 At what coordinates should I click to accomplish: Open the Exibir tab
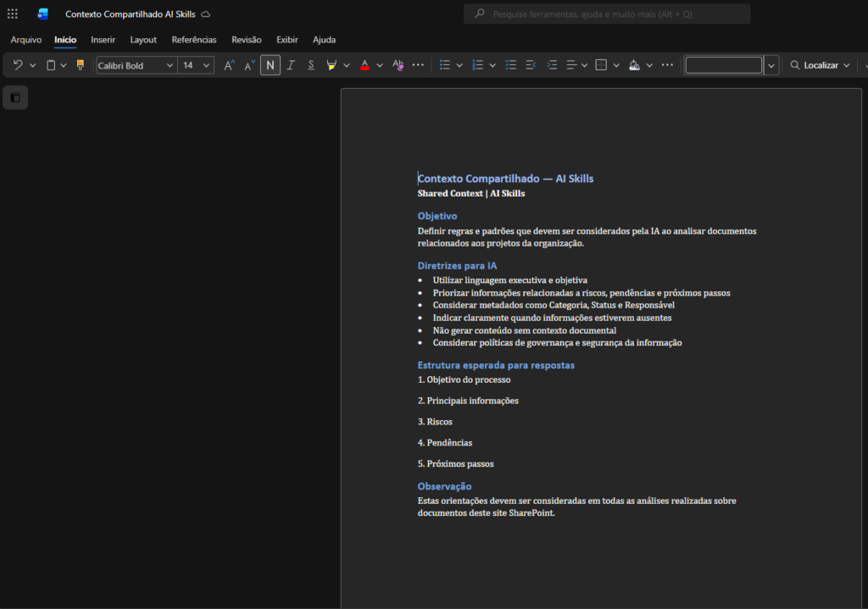(x=287, y=40)
